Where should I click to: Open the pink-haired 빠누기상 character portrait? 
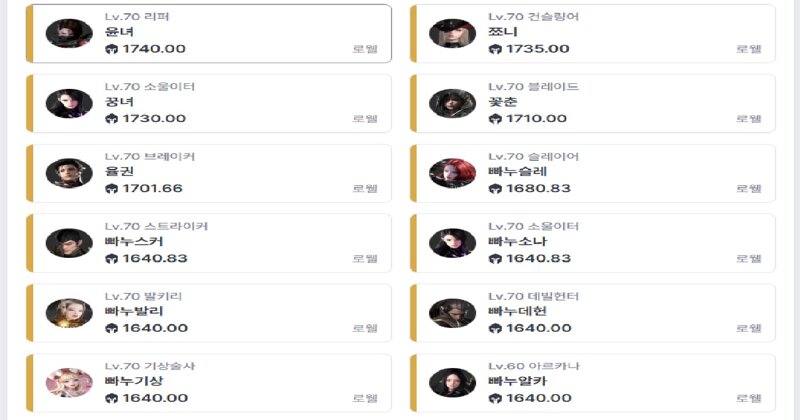[x=69, y=382]
